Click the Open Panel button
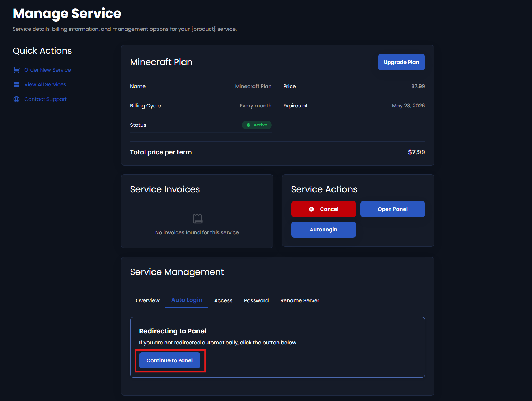 pos(393,209)
